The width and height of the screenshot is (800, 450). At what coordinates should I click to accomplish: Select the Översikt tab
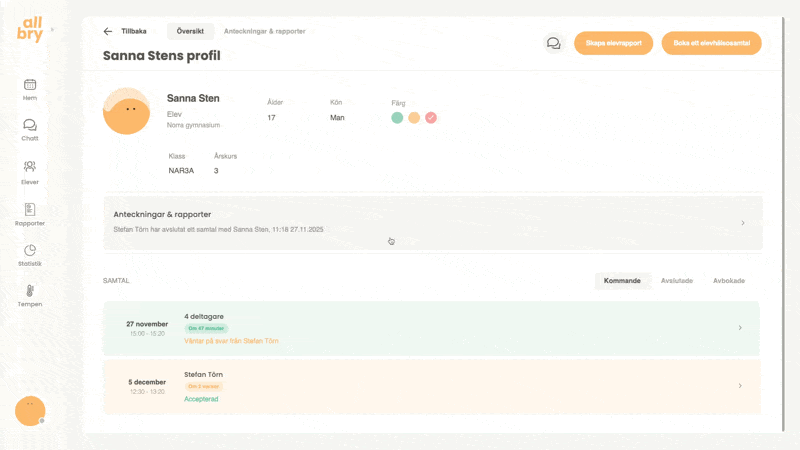pos(190,32)
